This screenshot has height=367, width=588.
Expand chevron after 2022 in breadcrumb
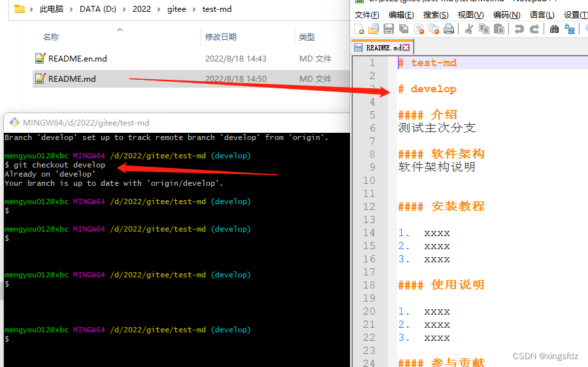[159, 9]
